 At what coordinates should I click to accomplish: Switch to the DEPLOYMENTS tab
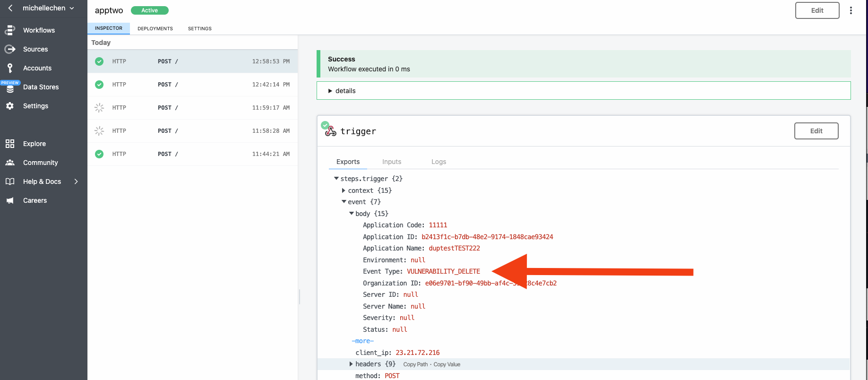pyautogui.click(x=155, y=28)
